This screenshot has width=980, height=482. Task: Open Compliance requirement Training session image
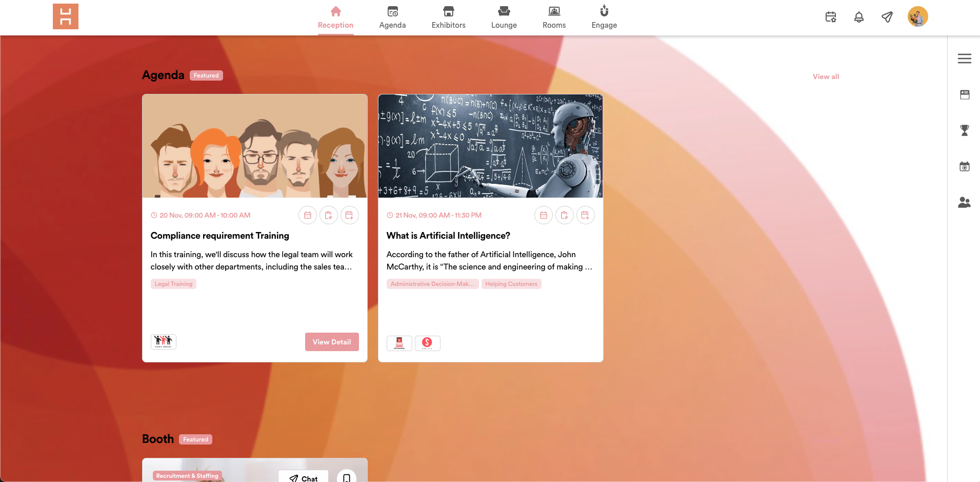click(255, 146)
